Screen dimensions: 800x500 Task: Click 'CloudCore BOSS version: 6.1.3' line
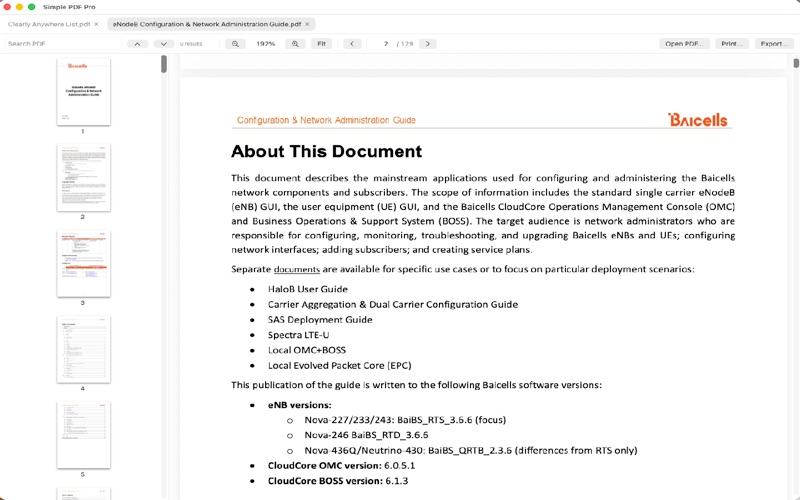tap(338, 481)
